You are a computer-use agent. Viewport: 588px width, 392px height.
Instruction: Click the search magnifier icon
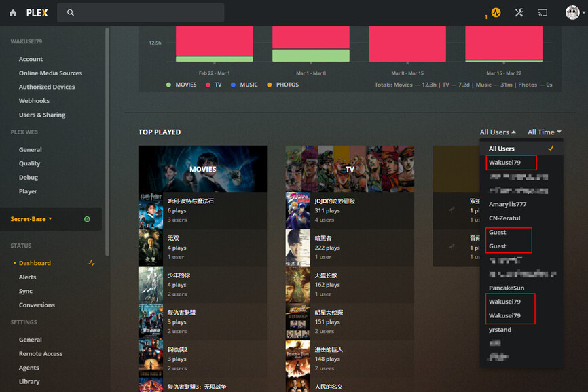pyautogui.click(x=71, y=13)
